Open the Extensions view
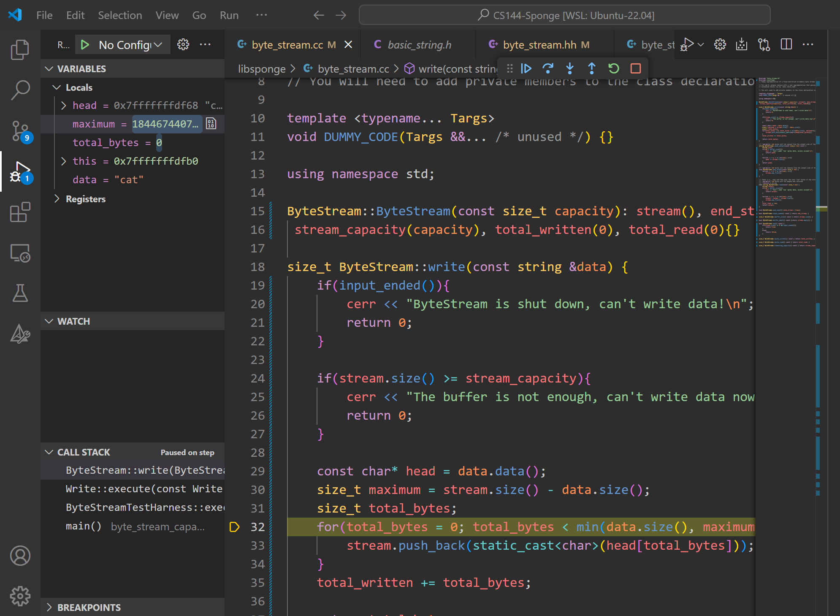 coord(20,212)
